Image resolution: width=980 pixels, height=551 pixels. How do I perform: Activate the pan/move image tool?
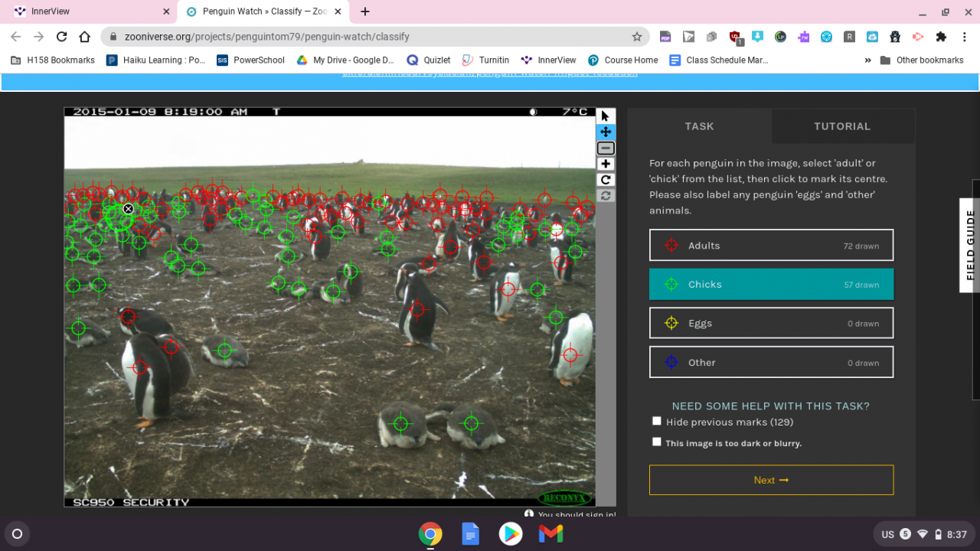coord(606,132)
